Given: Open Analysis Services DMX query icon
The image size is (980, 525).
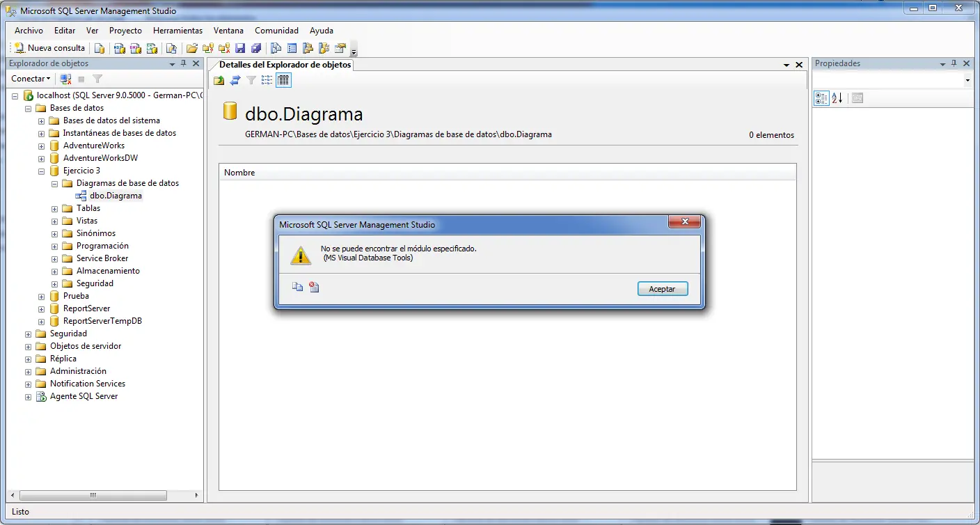Looking at the screenshot, I should coord(135,48).
